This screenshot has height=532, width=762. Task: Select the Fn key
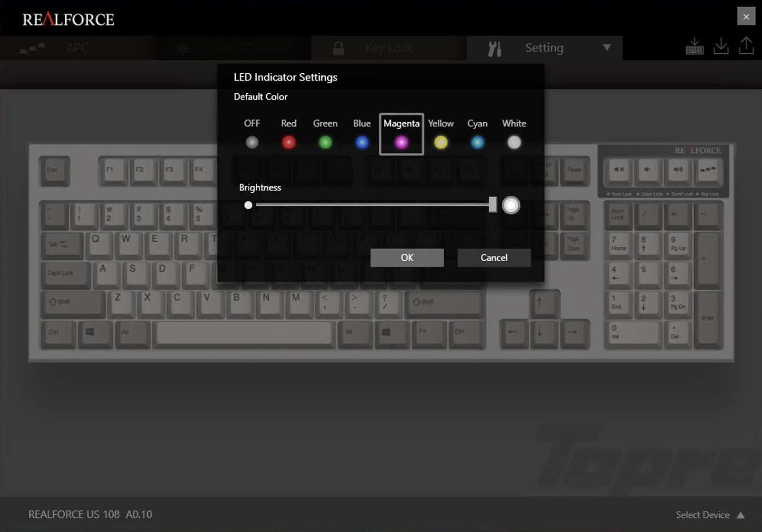[x=429, y=335]
